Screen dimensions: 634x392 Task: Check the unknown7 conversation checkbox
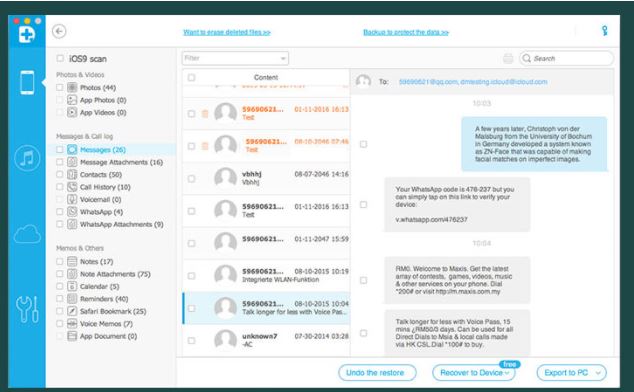tap(191, 341)
